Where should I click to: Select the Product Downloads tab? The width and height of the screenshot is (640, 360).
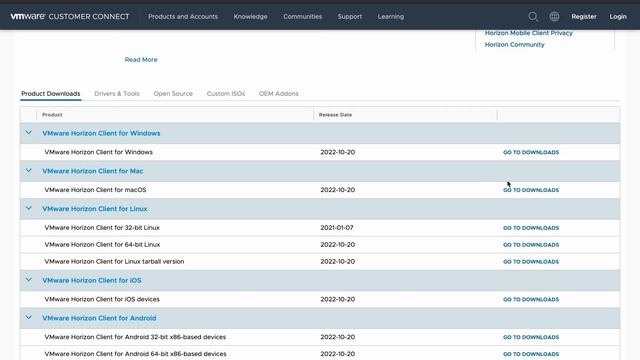51,93
